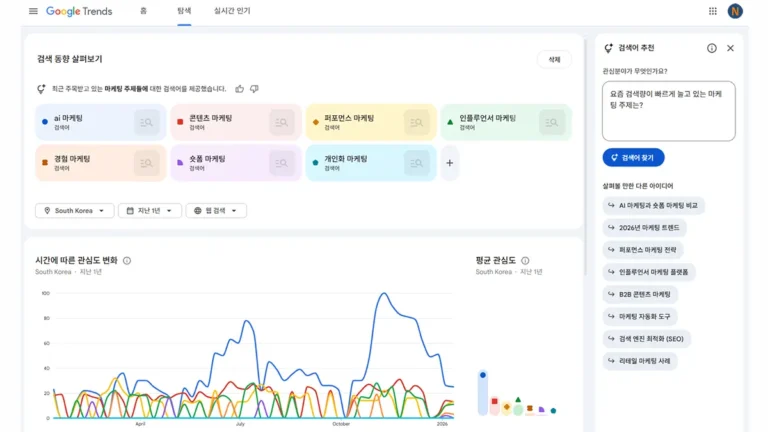
Task: Click info icon next to 시간에 따른 관심도 변화
Action: pos(127,261)
